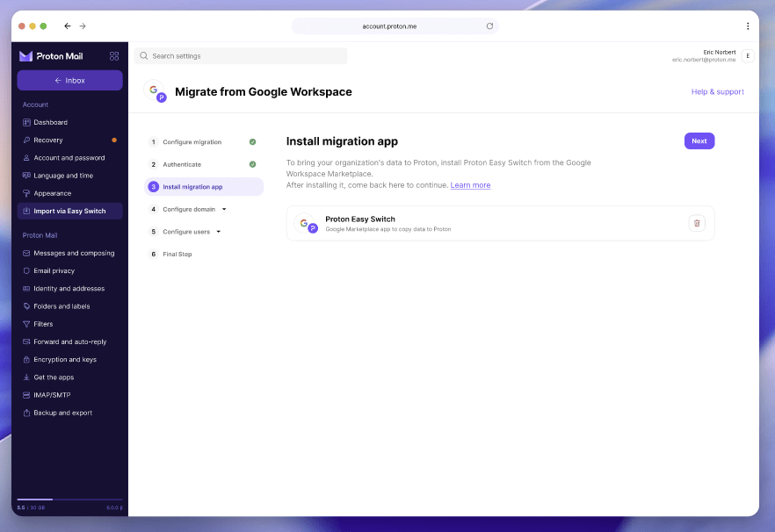This screenshot has width=775, height=532.
Task: Click the Encryption and keys lock icon
Action: [26, 360]
